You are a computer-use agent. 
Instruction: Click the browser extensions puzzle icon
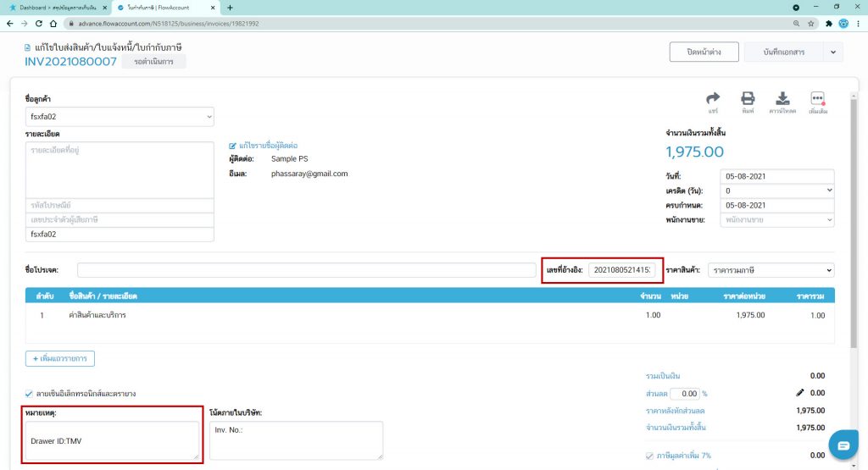(x=829, y=23)
